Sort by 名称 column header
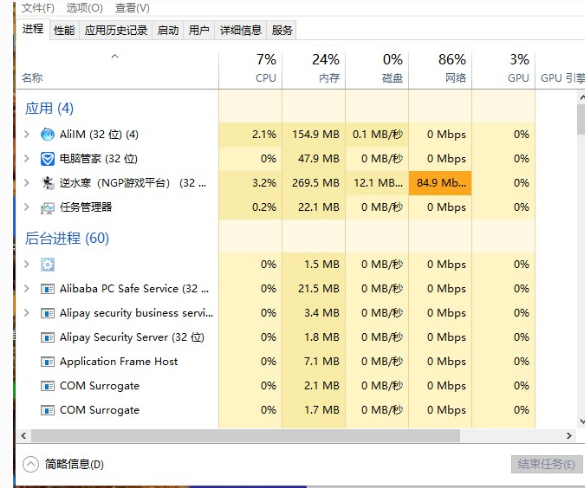 pos(117,69)
